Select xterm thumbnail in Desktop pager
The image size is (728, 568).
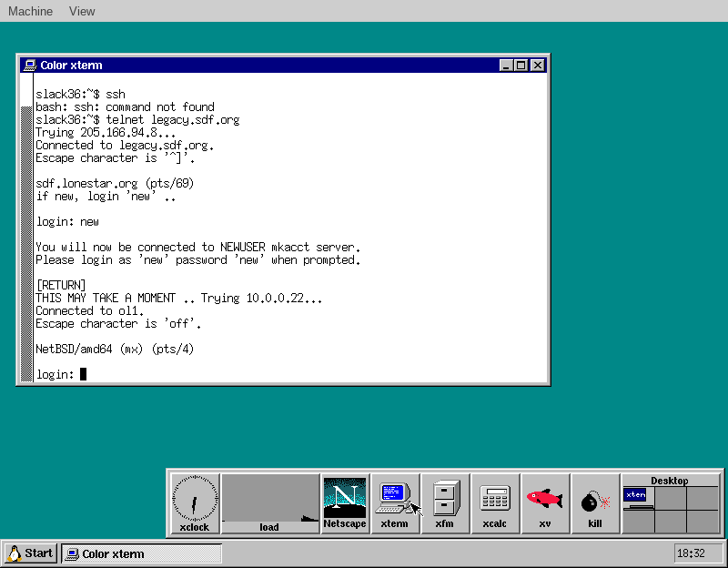point(635,495)
